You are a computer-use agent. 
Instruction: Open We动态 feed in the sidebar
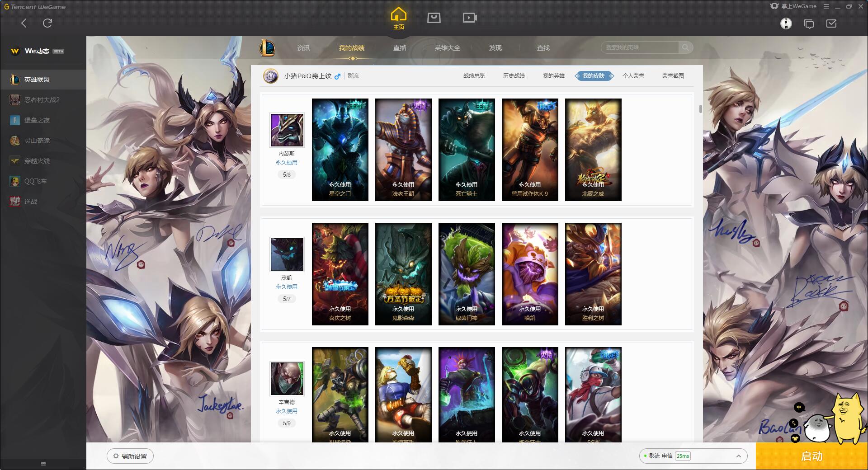38,51
